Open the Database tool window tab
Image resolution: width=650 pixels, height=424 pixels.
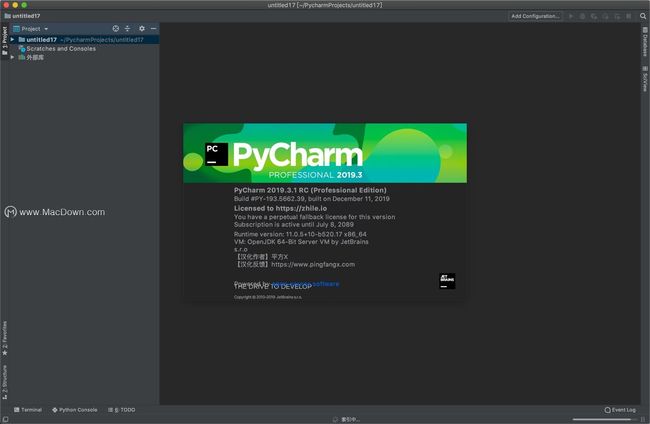coord(645,42)
